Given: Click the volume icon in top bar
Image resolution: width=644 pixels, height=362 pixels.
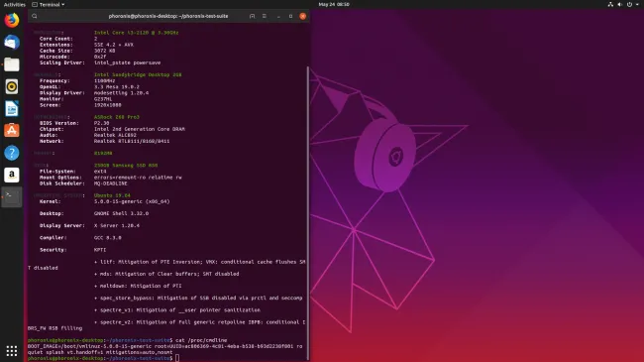Looking at the screenshot, I should tap(620, 5).
